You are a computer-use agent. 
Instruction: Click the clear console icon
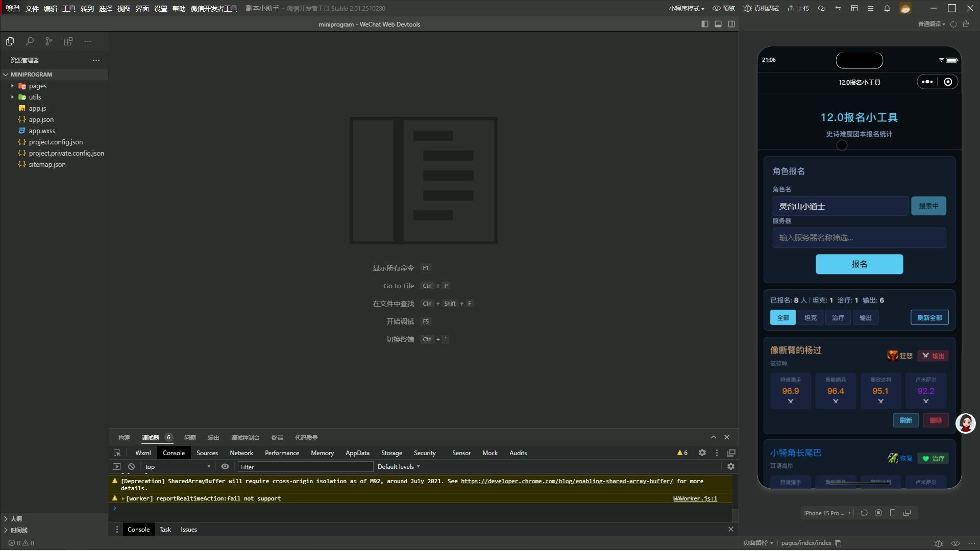pyautogui.click(x=131, y=466)
